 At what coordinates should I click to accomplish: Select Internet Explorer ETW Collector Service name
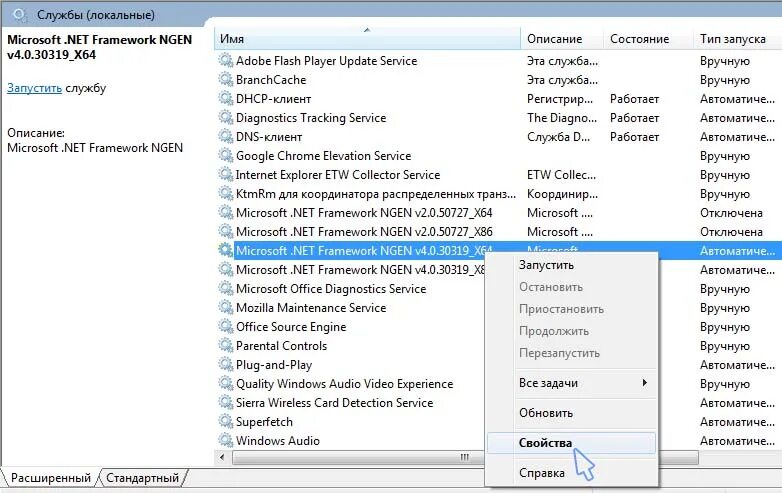pos(338,174)
